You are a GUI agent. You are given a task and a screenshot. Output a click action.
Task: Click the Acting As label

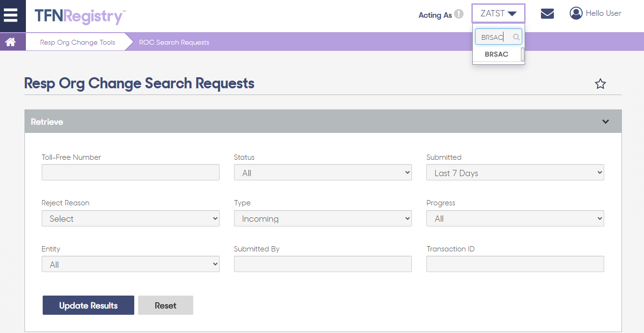click(x=435, y=15)
